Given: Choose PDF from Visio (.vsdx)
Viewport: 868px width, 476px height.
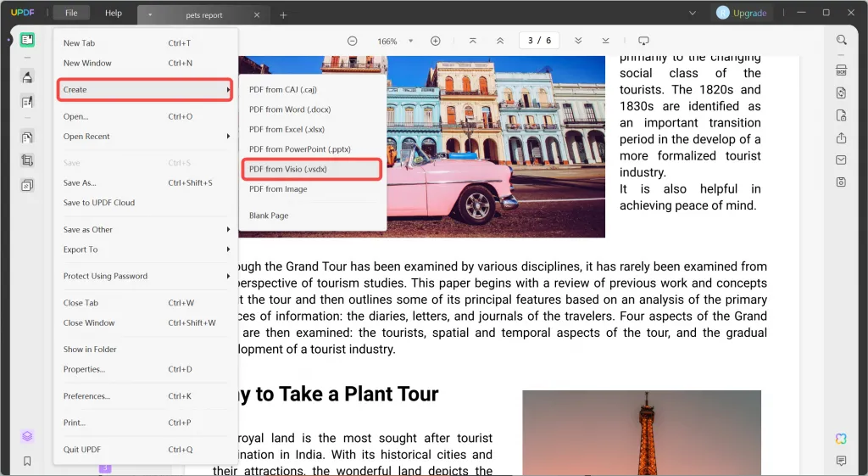Looking at the screenshot, I should coord(310,170).
